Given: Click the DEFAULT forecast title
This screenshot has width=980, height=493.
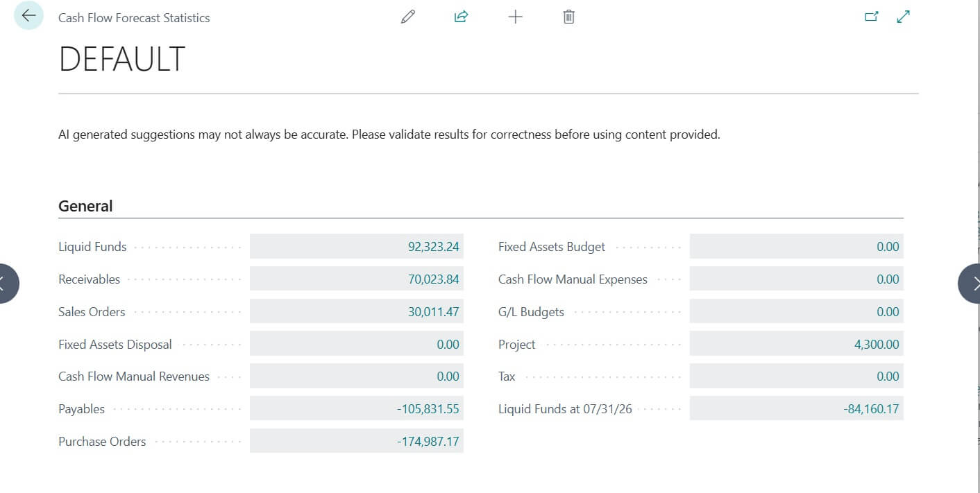Looking at the screenshot, I should (x=122, y=60).
